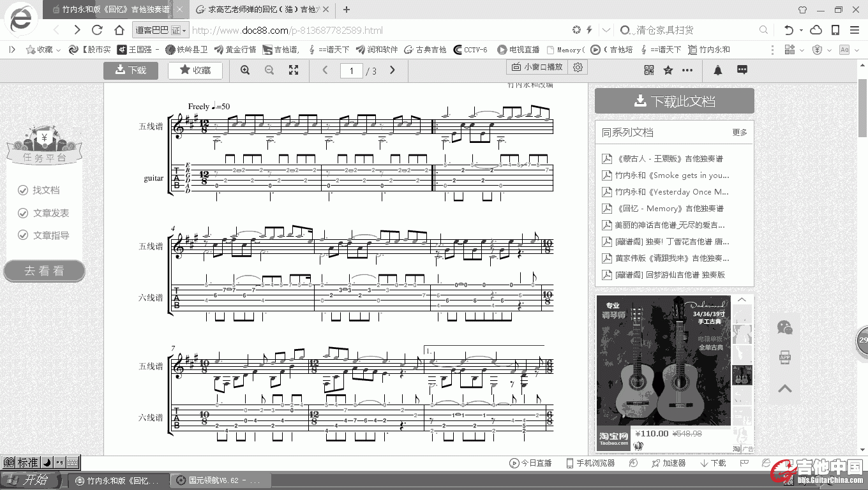Collapse the ad thumbnail list up chevron
Viewport: 868px width, 490px height.
pos(742,300)
